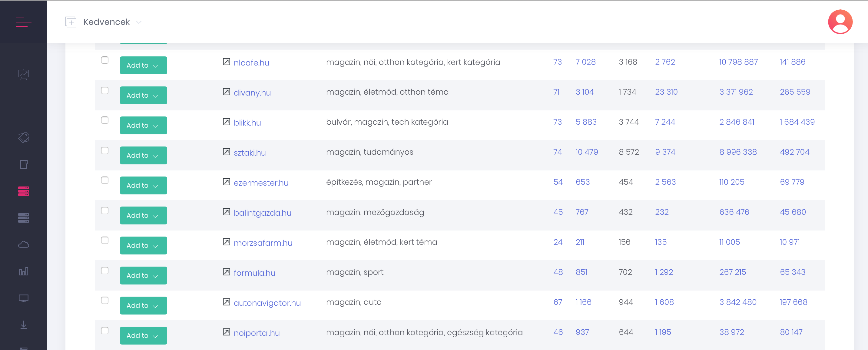Open Add to dropdown for formula.hu
The image size is (868, 350).
coord(143,275)
